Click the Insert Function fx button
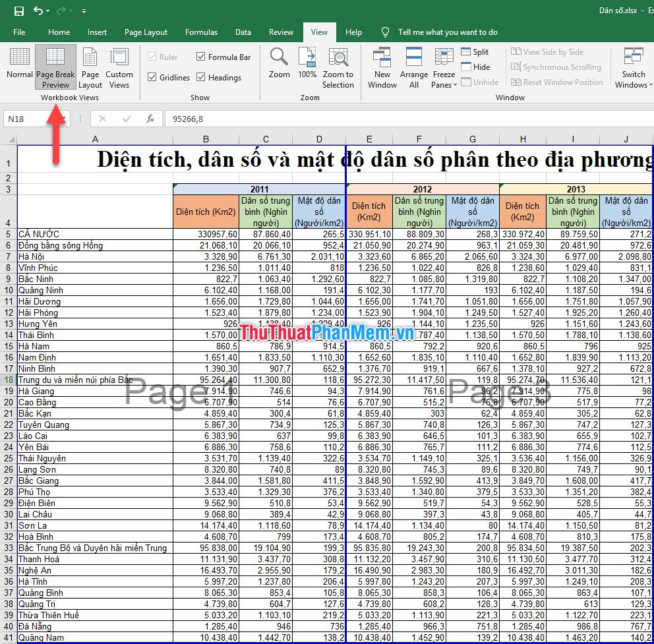The image size is (654, 644). click(150, 119)
